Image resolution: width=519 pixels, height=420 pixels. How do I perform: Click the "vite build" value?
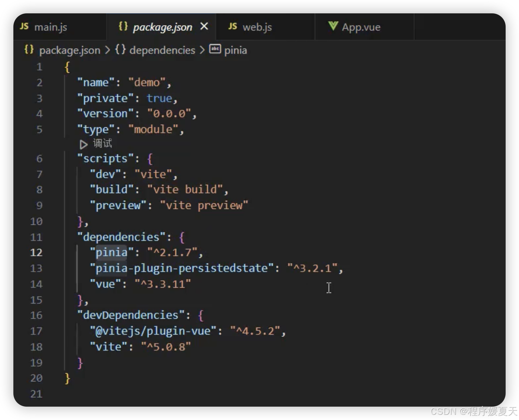[185, 190]
